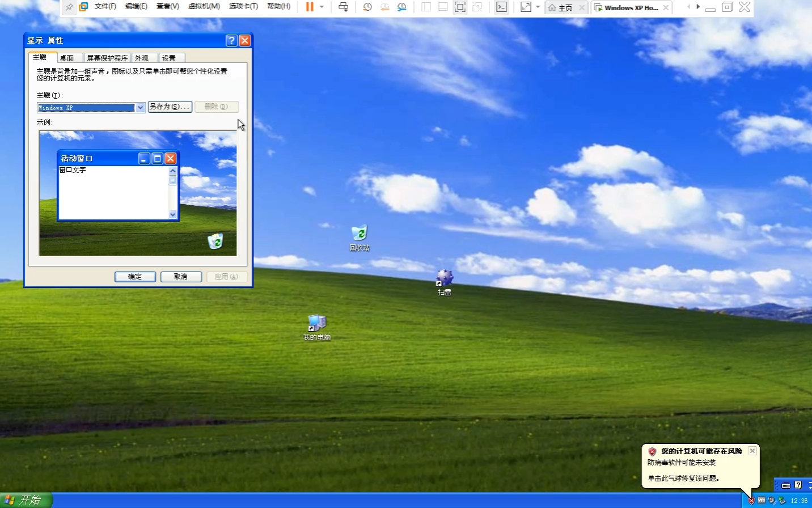Click the keyboard icon on language bar

tap(786, 485)
